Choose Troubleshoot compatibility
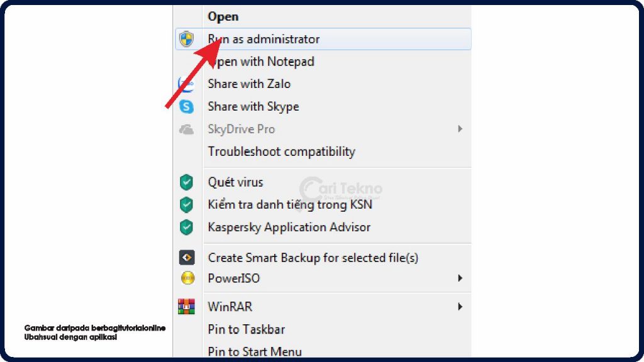Viewport: 644px width, 362px height. pos(281,151)
